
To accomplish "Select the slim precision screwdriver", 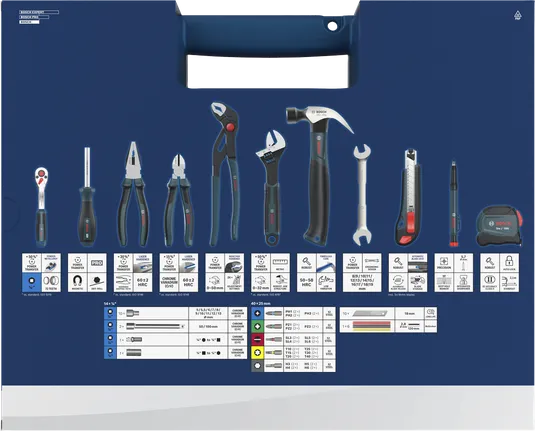I will pyautogui.click(x=453, y=204).
